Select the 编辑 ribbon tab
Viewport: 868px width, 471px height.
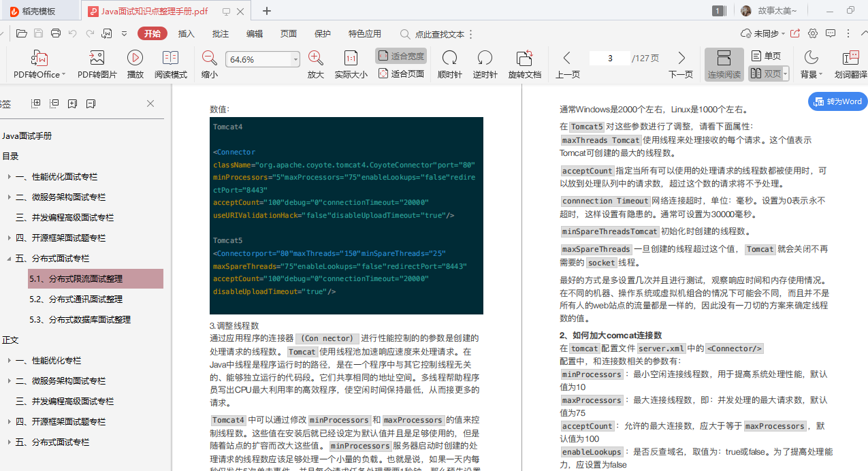click(255, 34)
